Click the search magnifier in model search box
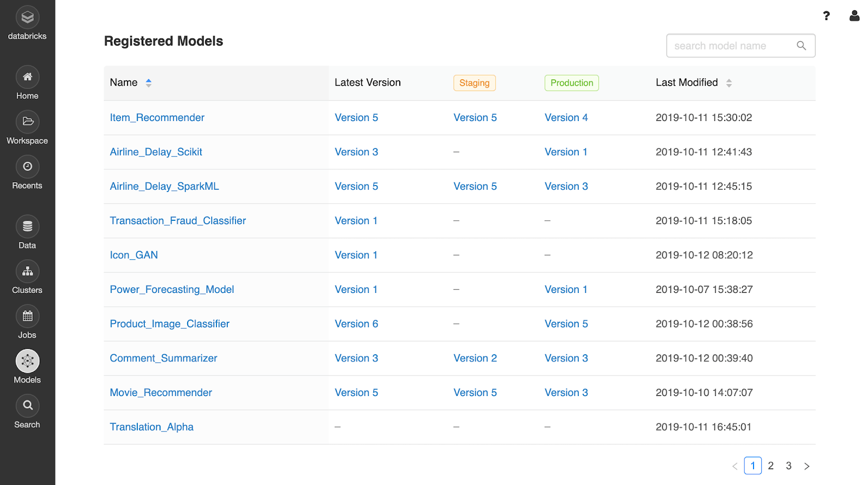This screenshot has width=868, height=485. pos(801,46)
